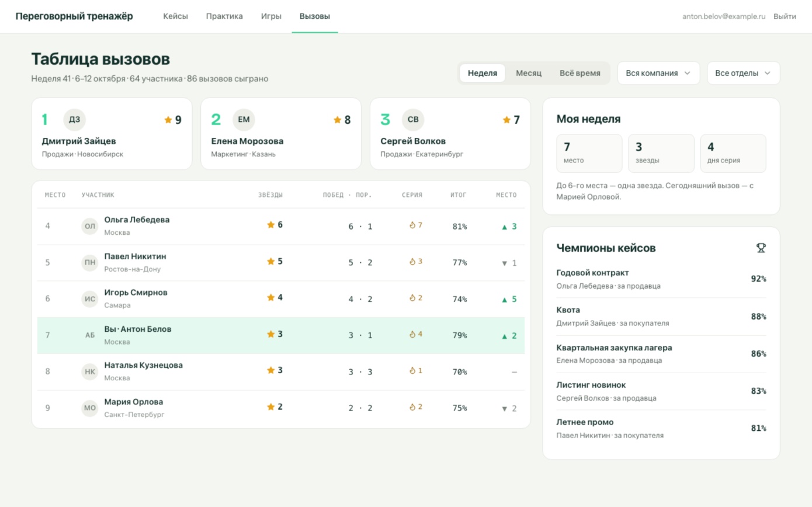This screenshot has height=507, width=812.
Task: Click the flame streak icon in Ольга Лебедева's row
Action: 412,225
